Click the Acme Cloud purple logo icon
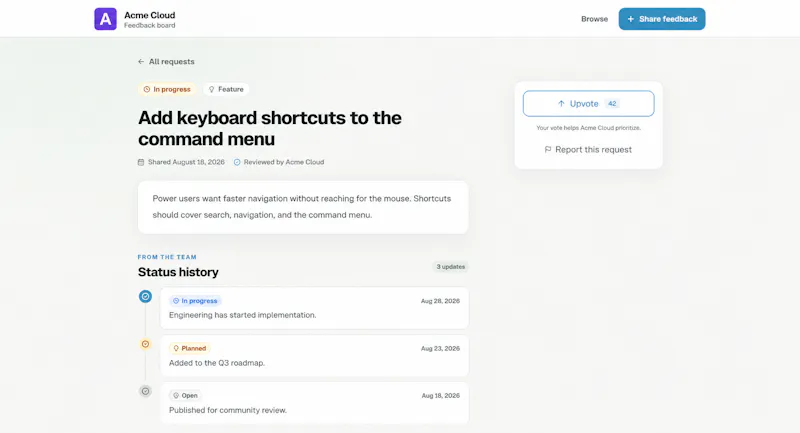 105,19
